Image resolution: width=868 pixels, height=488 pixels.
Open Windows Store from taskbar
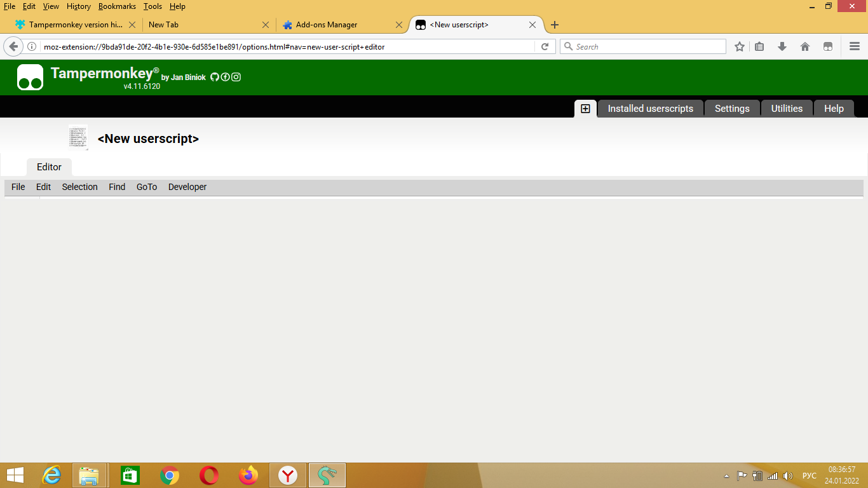(130, 475)
